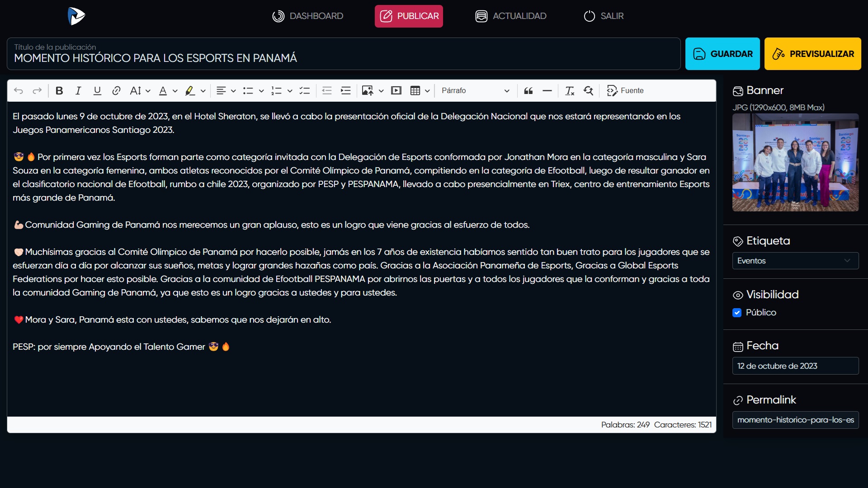
Task: Edit the Permalink slug field
Action: click(x=795, y=420)
